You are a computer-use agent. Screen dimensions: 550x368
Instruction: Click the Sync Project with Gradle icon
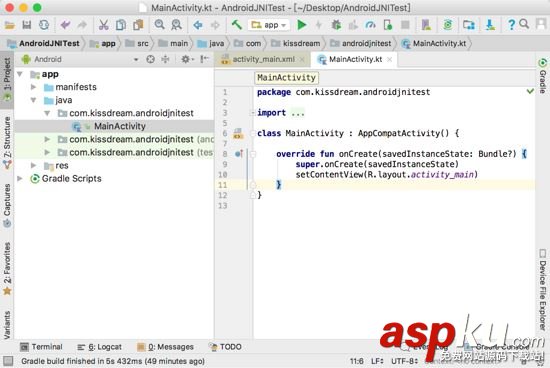tap(448, 25)
